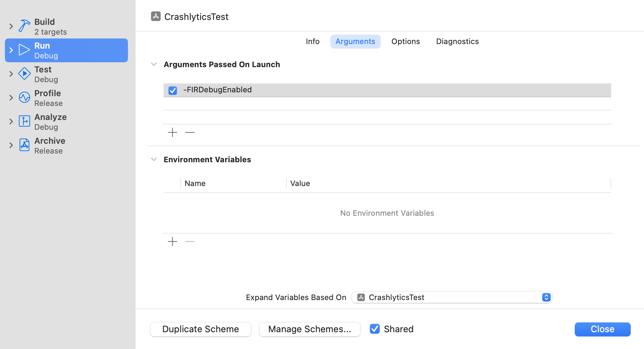Viewport: 644px width, 349px height.
Task: Click the Duplicate Scheme button
Action: 201,329
